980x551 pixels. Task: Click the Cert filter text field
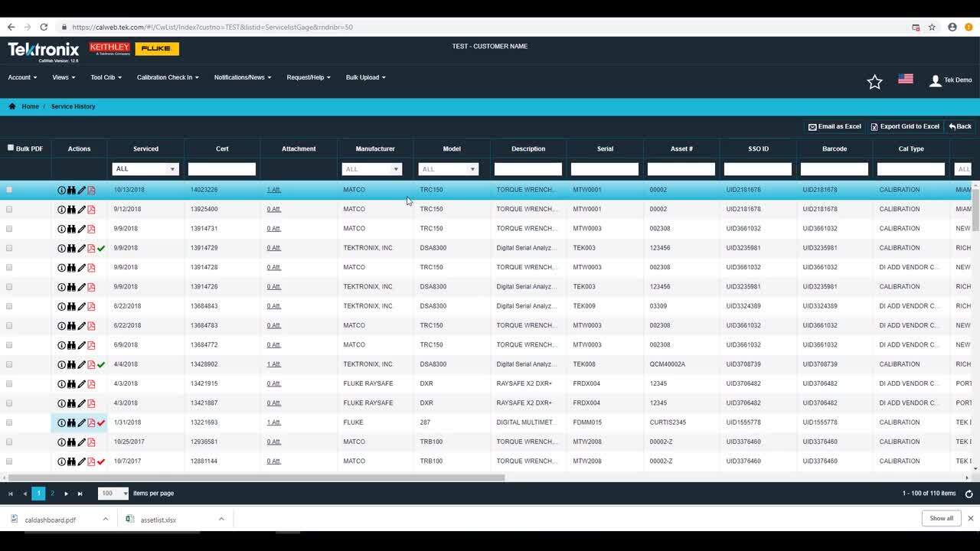tap(222, 169)
